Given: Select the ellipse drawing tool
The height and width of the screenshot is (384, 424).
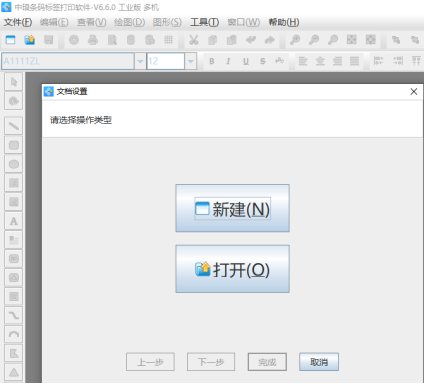Looking at the screenshot, I should 14,164.
